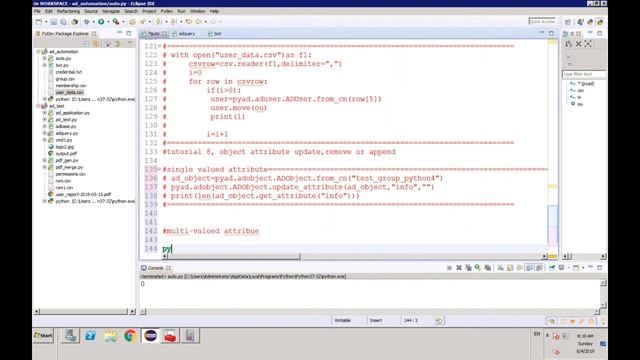The height and width of the screenshot is (360, 640).
Task: Click the Debug bug icon in toolbar
Action: (x=86, y=22)
